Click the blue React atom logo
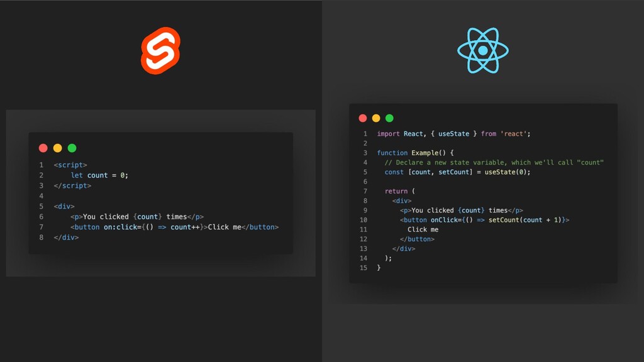Viewport: 644px width, 362px height. 483,50
